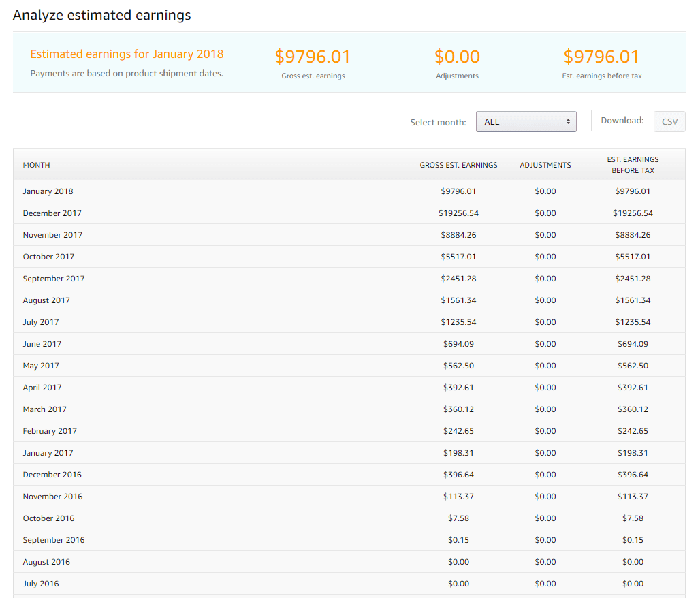Click before-tax earnings $198.31 in January 2017 row
This screenshot has width=700, height=598.
coord(633,453)
